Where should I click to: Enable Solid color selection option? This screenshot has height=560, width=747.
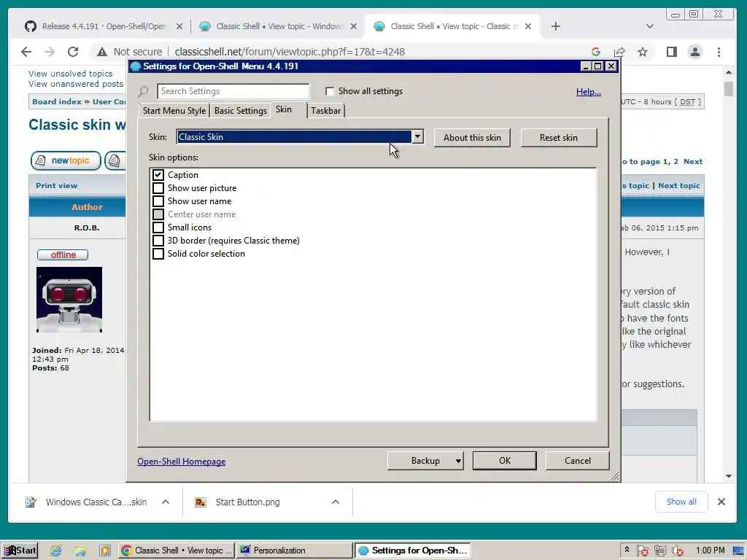158,253
